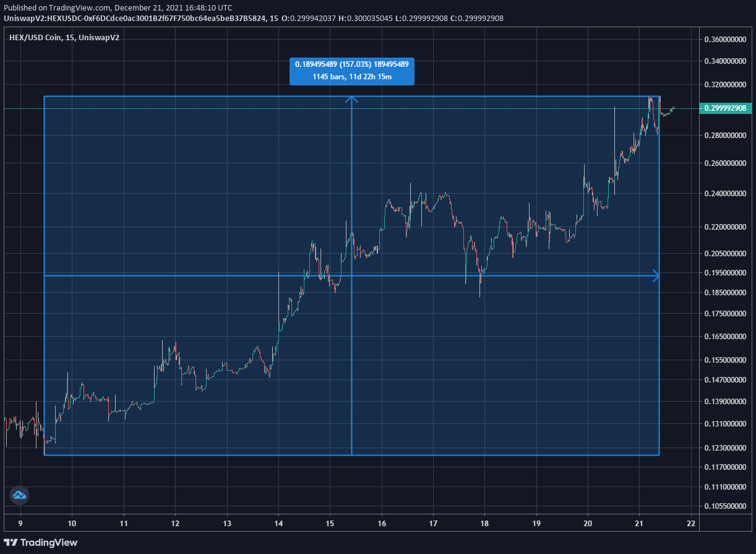The width and height of the screenshot is (756, 554).
Task: Click date label 11 on time axis
Action: 123,523
